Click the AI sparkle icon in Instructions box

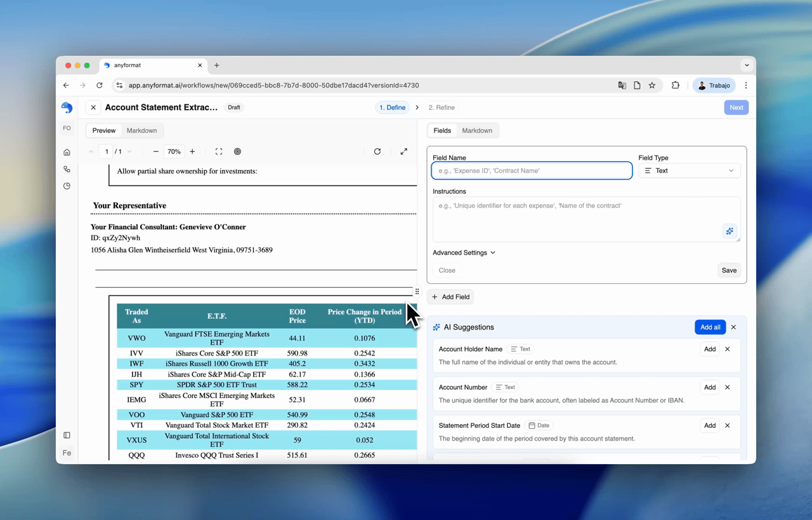coord(730,232)
